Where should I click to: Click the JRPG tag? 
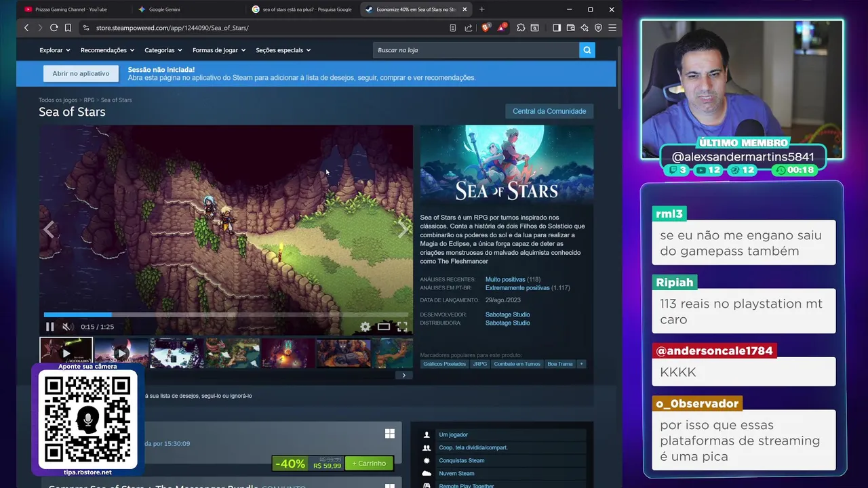(480, 364)
